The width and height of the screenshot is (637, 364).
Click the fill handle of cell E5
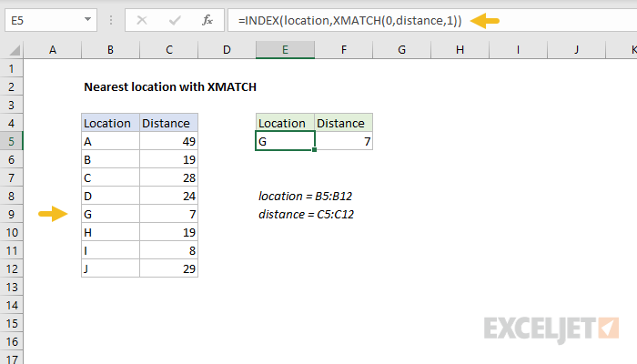[x=315, y=150]
